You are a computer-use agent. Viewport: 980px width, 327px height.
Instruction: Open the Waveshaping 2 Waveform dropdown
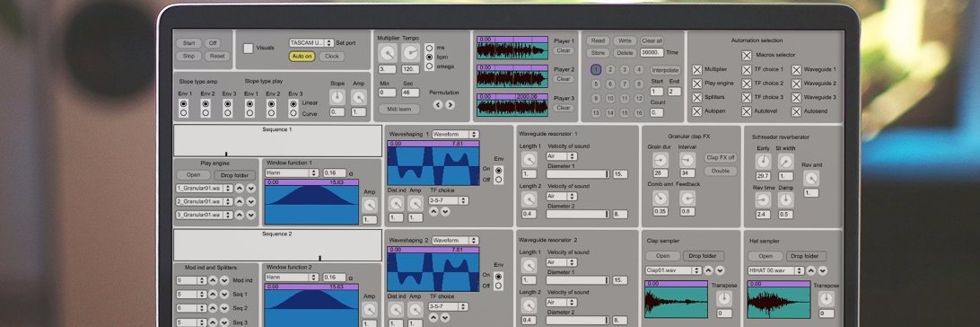(455, 240)
